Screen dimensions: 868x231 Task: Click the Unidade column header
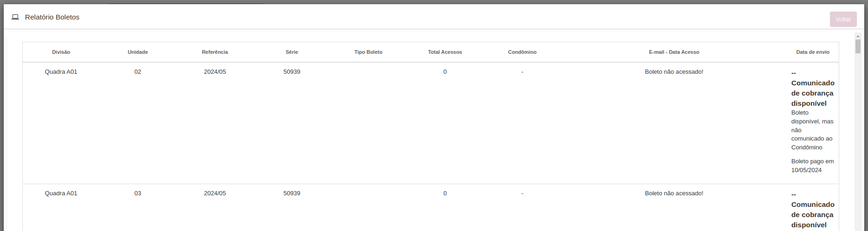click(138, 52)
